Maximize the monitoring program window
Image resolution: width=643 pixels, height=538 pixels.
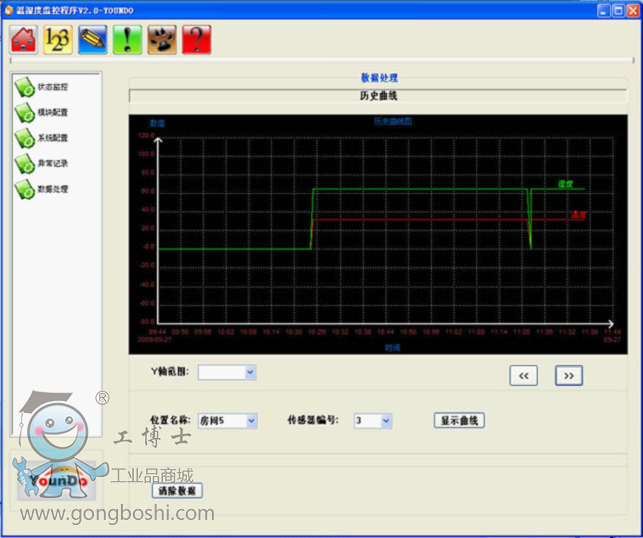(618, 10)
